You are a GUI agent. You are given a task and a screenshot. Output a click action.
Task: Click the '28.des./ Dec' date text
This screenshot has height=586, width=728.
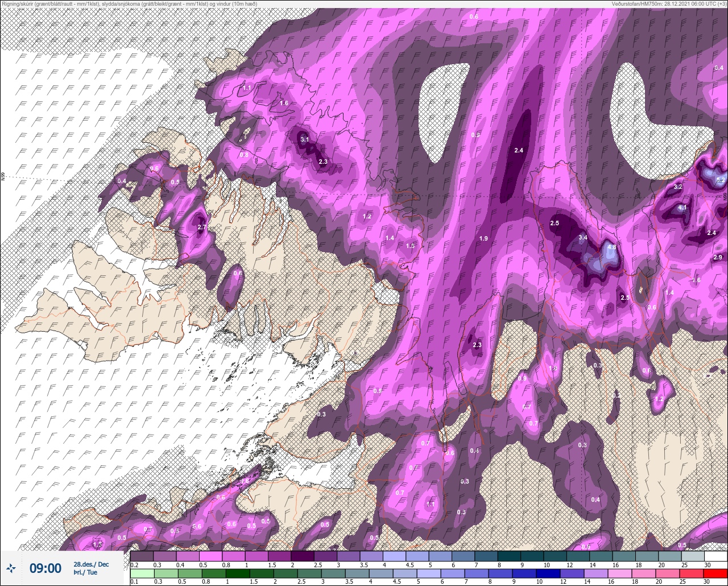pos(91,564)
